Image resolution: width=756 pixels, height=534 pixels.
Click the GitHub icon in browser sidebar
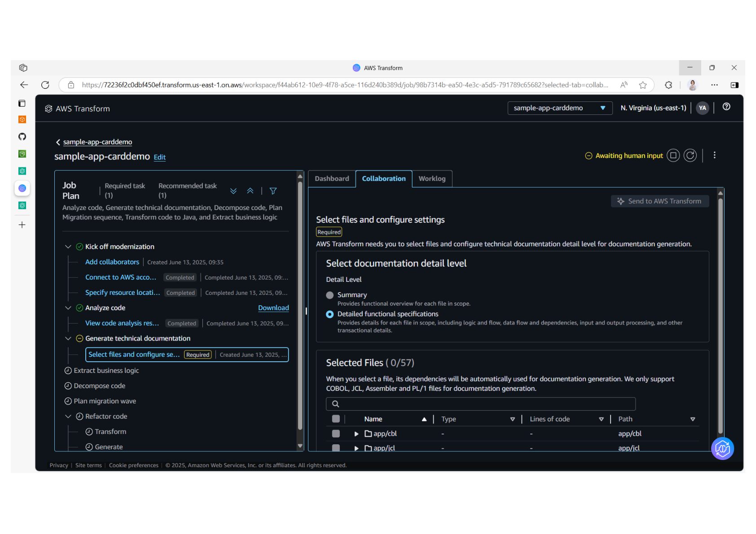[x=22, y=137]
